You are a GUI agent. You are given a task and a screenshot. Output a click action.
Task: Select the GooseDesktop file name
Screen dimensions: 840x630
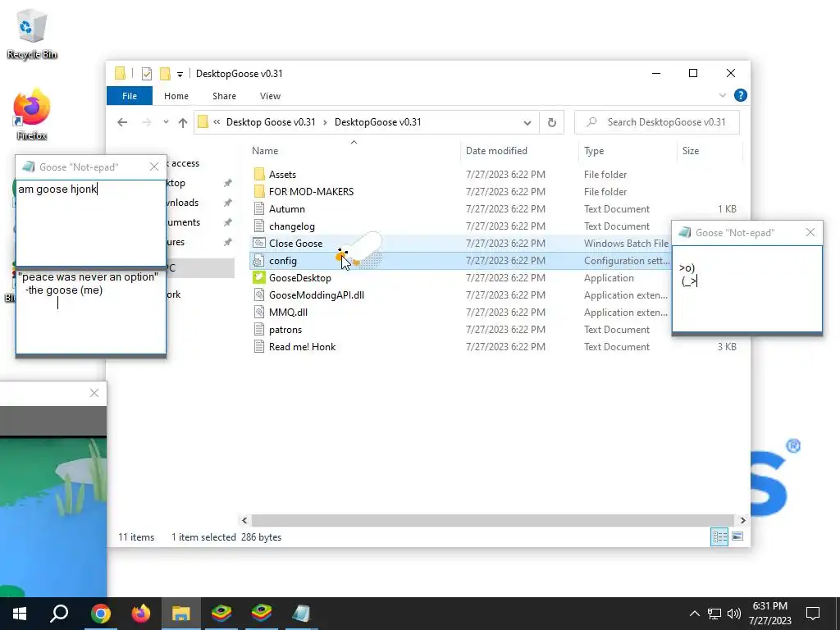[x=300, y=277]
